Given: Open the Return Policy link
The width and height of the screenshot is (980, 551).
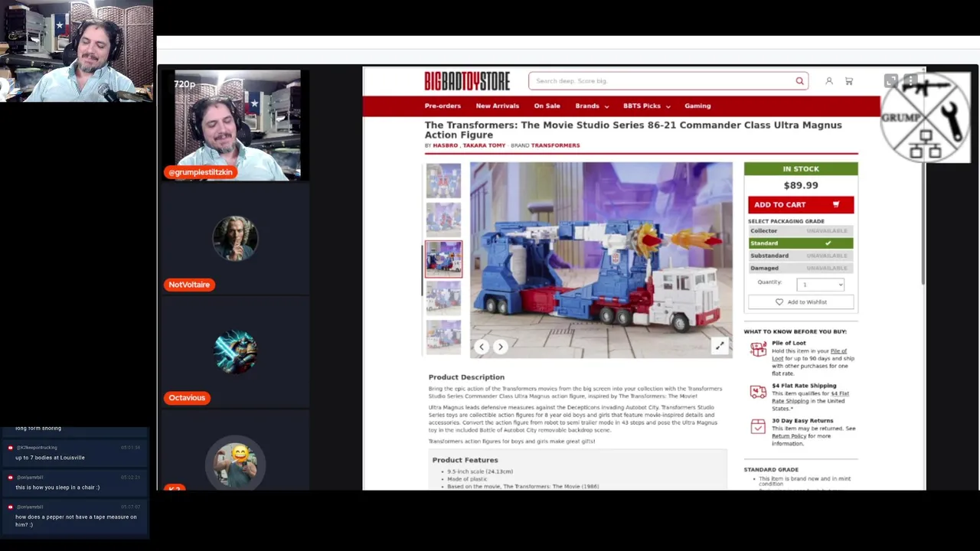Looking at the screenshot, I should tap(789, 436).
